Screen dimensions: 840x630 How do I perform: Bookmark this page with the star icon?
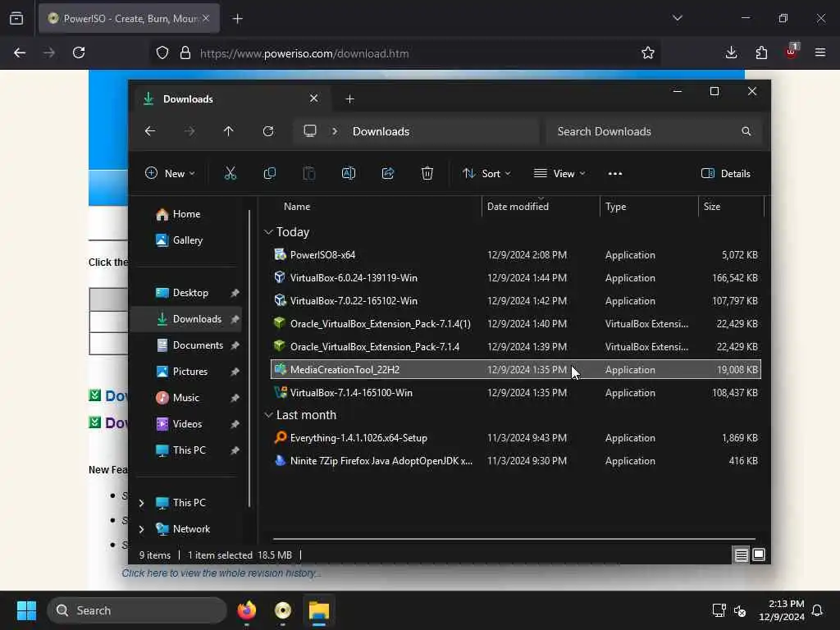coord(648,52)
